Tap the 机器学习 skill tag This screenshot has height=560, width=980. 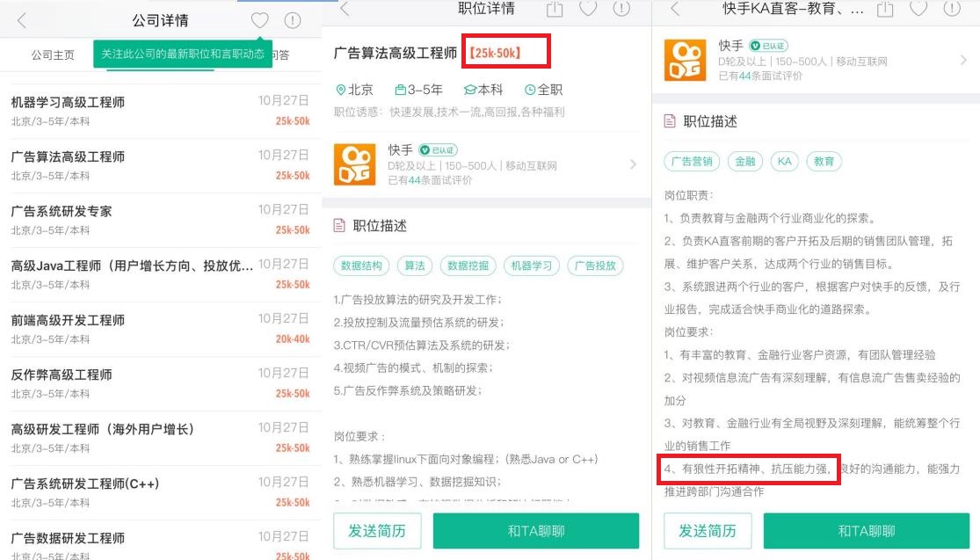(x=531, y=265)
